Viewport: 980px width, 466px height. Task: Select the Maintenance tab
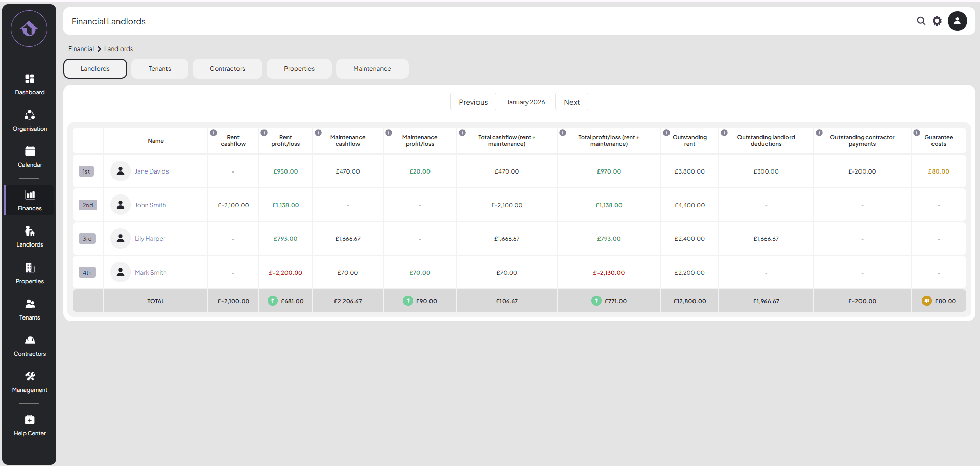coord(372,69)
